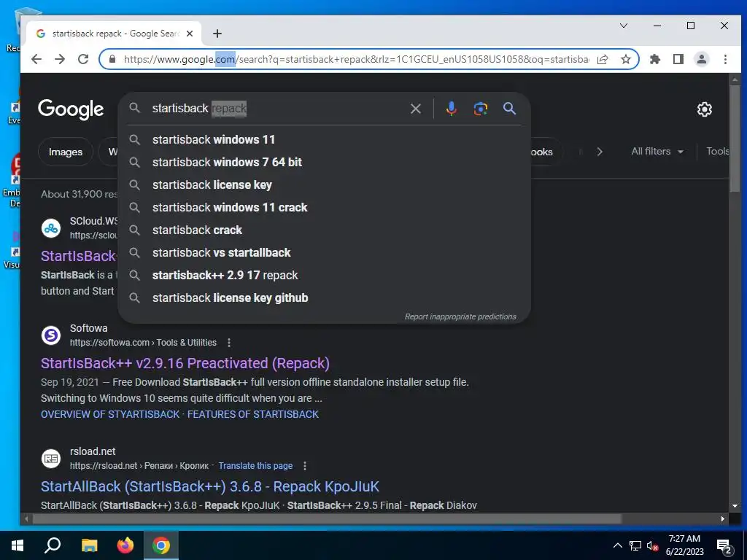Open more options for Softowa result
Screen dimensions: 747x560
[x=229, y=343]
